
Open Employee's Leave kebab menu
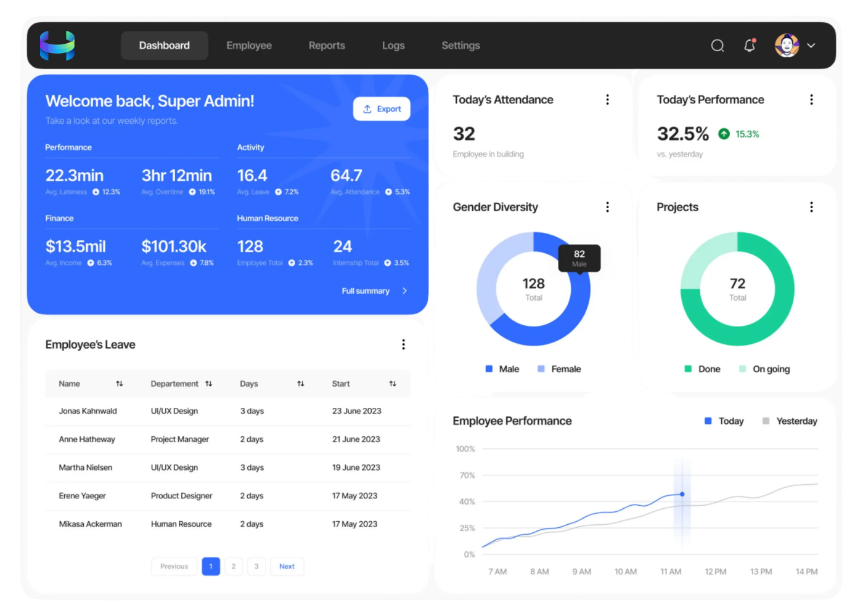(x=403, y=344)
